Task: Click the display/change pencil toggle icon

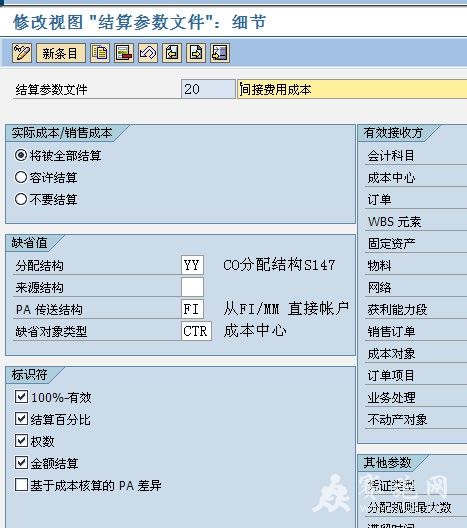Action: [x=22, y=53]
